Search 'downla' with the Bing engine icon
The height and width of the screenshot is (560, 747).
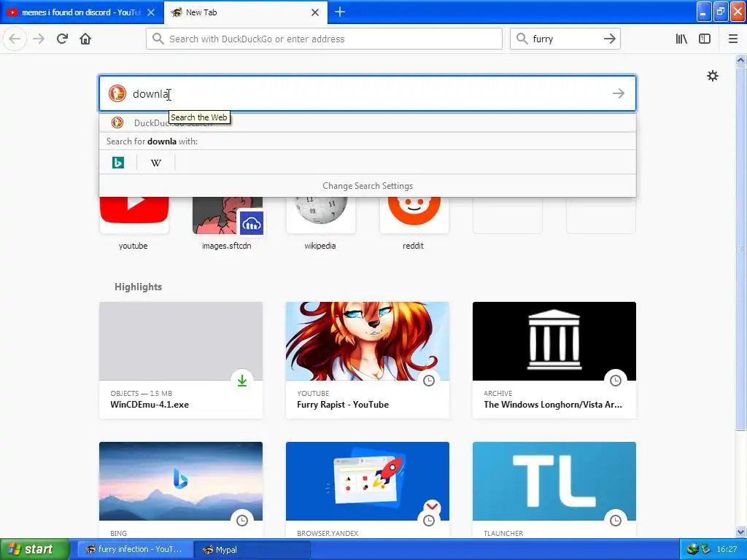click(x=118, y=163)
